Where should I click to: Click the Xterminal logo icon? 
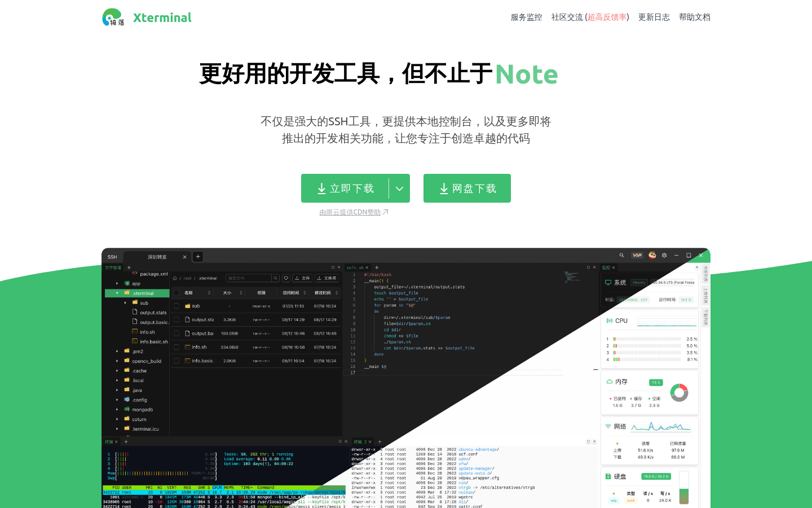113,17
